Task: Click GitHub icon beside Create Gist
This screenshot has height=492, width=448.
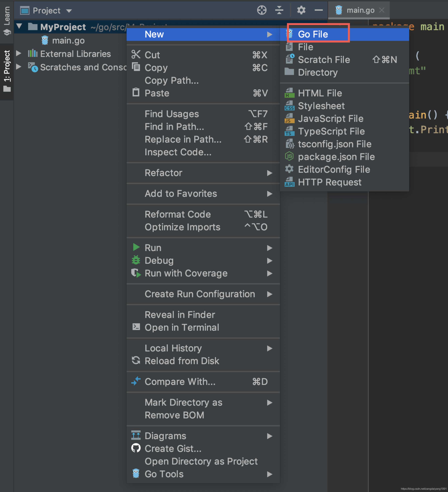Action: click(136, 448)
